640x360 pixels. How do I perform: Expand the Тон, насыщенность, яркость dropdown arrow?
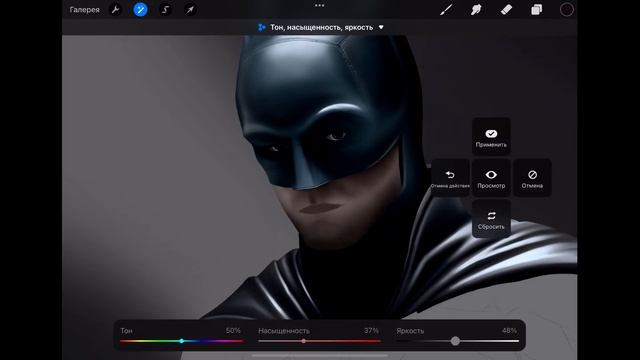click(381, 27)
